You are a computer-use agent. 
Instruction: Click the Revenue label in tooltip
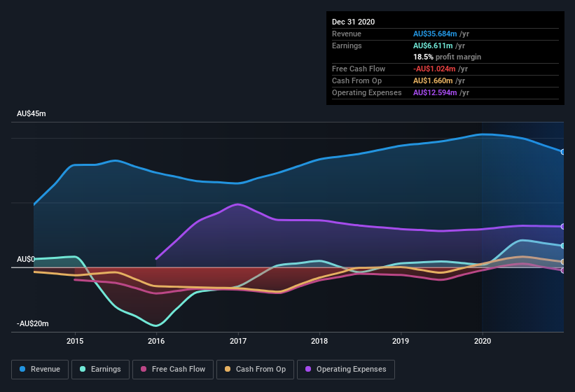point(347,34)
